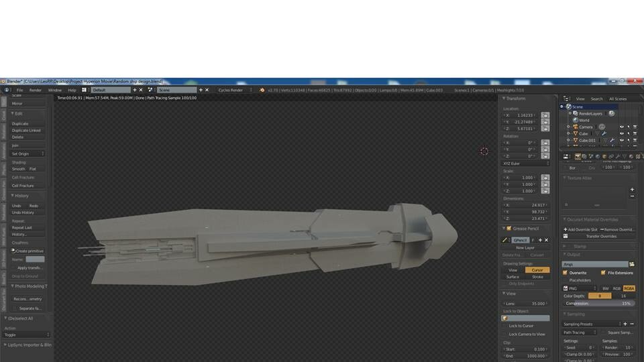Image resolution: width=644 pixels, height=362 pixels.
Task: Click the Camera object data icon in outliner
Action: click(x=602, y=127)
